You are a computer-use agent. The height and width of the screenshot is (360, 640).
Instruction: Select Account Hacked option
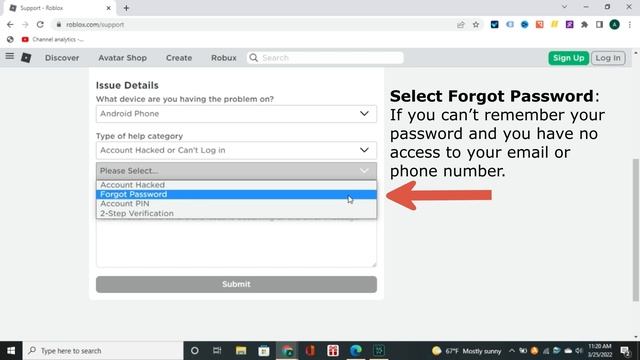236,185
